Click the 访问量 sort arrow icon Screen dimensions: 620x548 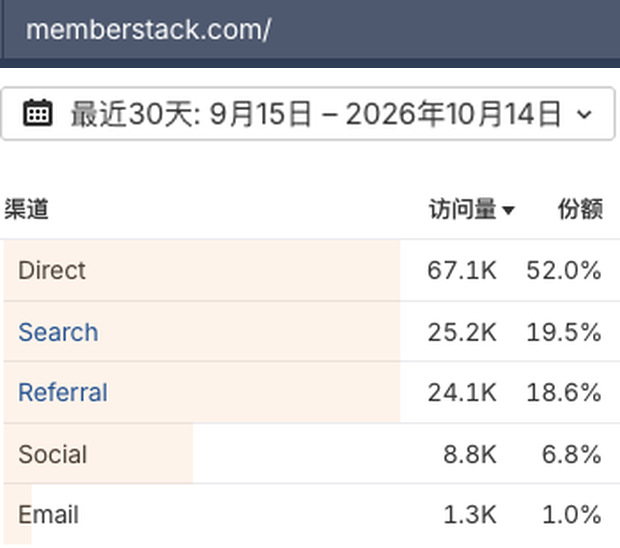pos(508,210)
